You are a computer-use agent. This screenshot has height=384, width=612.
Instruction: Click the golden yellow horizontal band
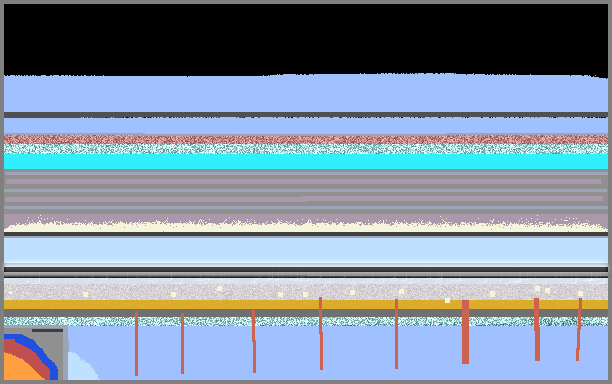click(306, 305)
